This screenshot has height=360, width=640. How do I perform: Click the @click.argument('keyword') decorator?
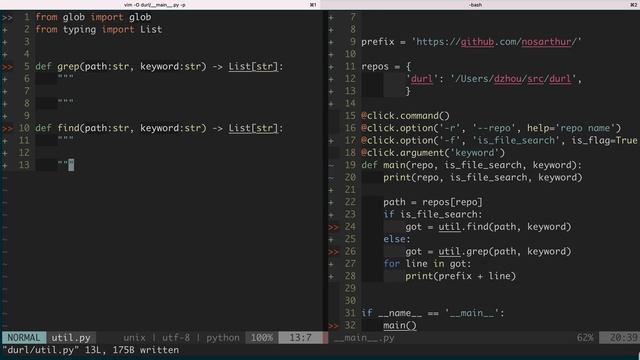click(x=433, y=153)
